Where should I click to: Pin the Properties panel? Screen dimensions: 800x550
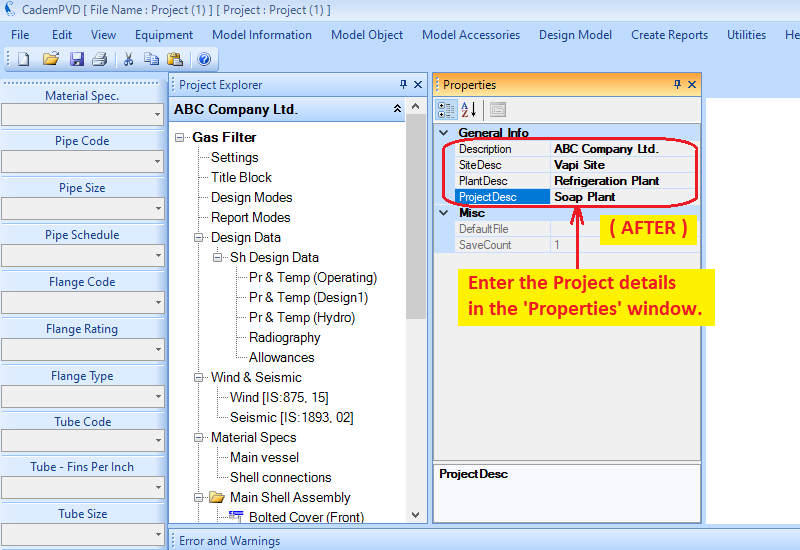pyautogui.click(x=678, y=84)
